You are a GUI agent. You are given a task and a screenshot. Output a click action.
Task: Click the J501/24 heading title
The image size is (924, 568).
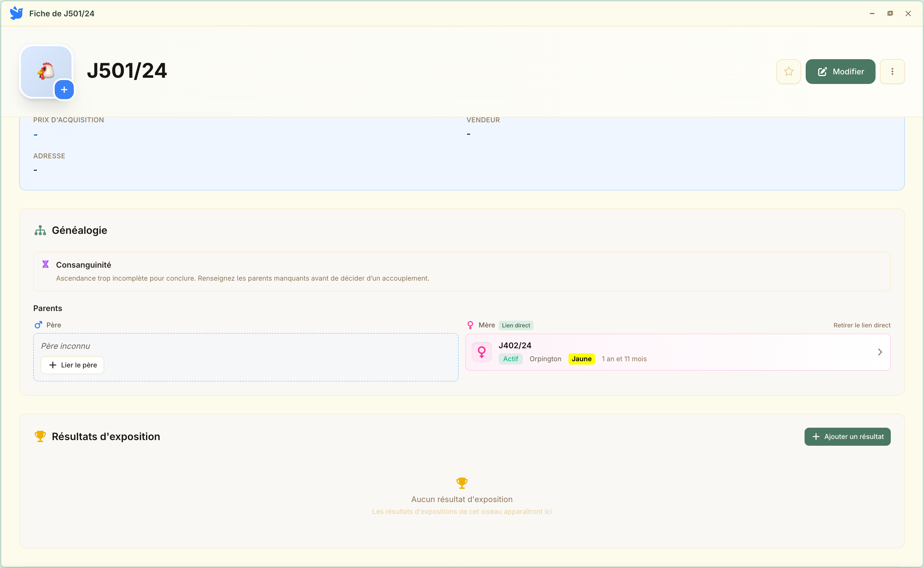pos(127,71)
